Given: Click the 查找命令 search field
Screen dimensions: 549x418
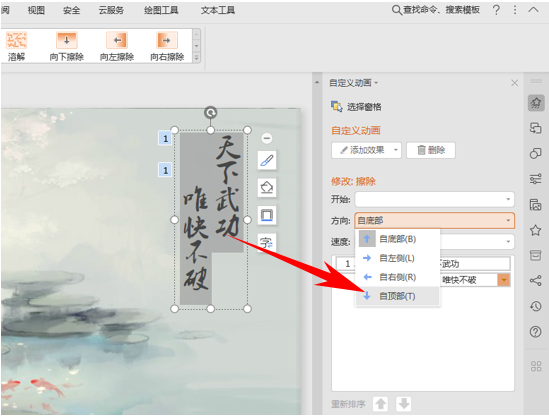Looking at the screenshot, I should (x=436, y=10).
